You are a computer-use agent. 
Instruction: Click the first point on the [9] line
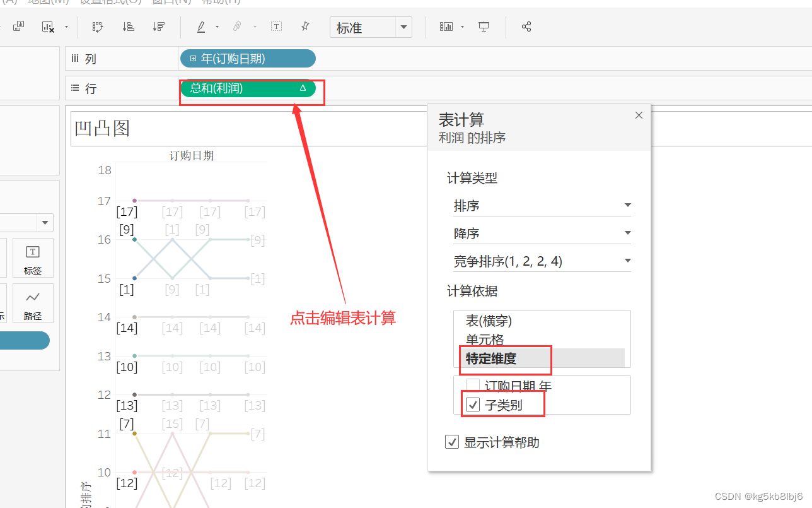134,239
